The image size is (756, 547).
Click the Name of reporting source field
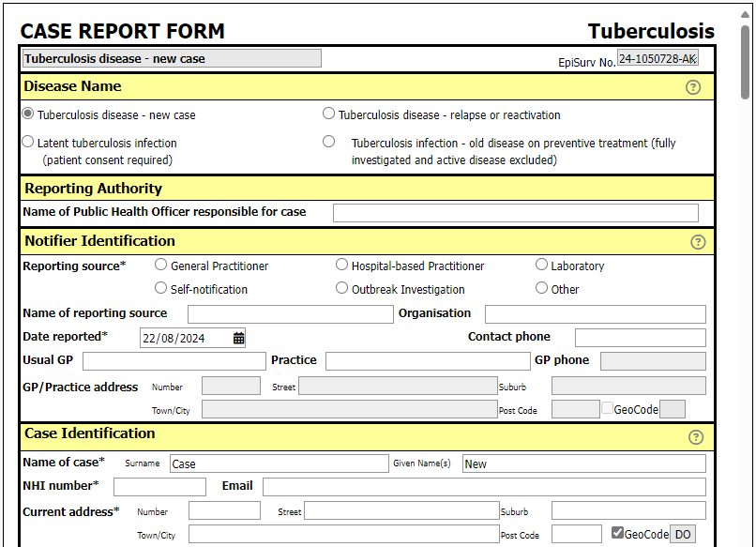(x=290, y=314)
